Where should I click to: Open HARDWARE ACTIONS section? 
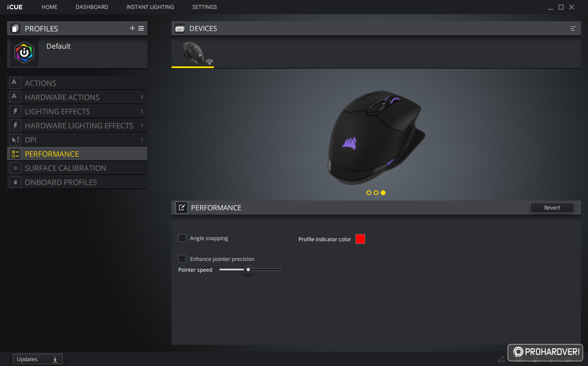coord(77,97)
